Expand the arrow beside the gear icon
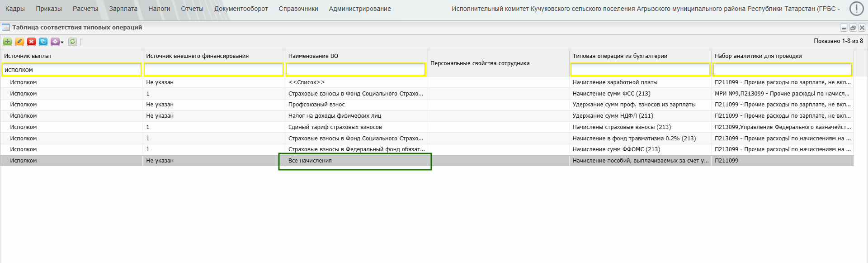 (x=62, y=43)
